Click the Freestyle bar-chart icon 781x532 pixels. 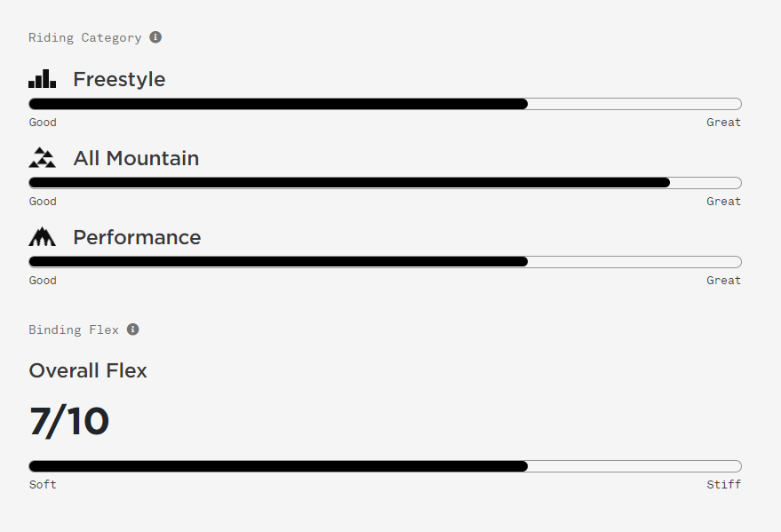click(x=43, y=79)
